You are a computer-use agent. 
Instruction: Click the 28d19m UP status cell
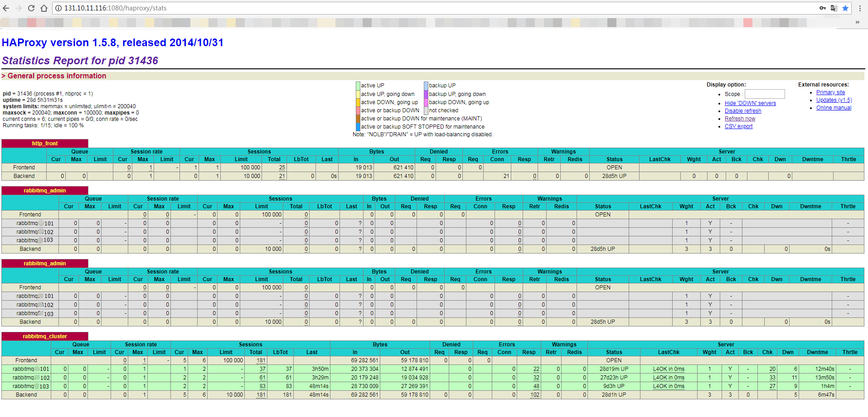(614, 369)
